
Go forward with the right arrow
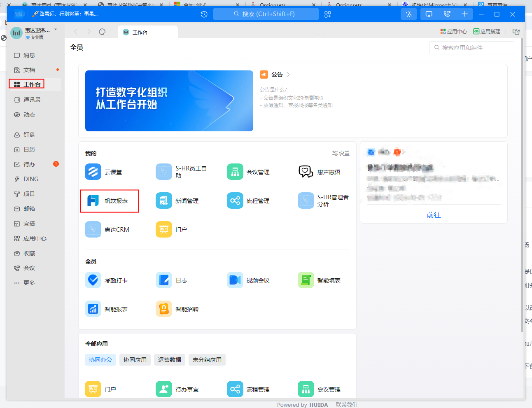[x=89, y=32]
